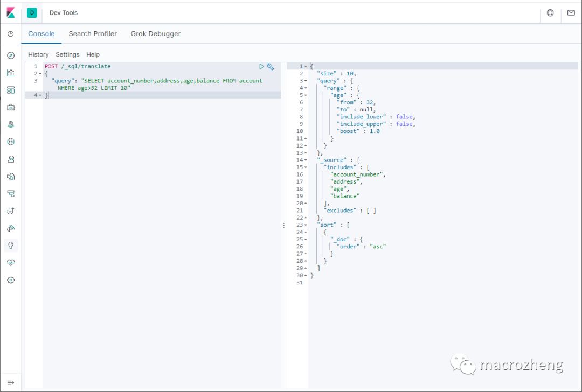Open Stack Monitoring heartbeat icon
The image size is (582, 392).
[x=11, y=263]
